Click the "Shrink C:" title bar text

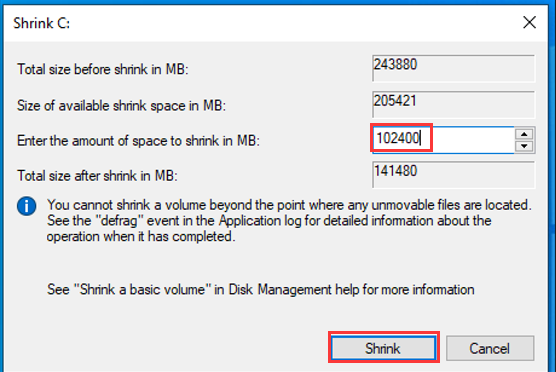point(42,23)
